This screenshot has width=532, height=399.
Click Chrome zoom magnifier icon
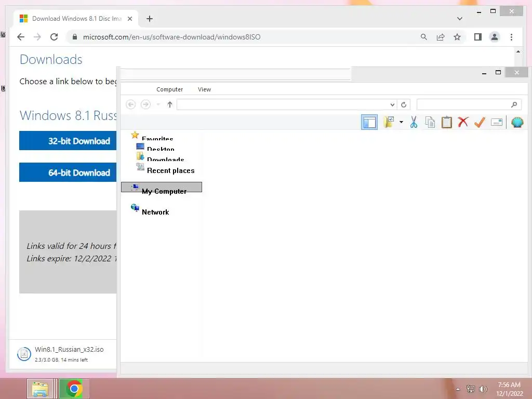[424, 37]
